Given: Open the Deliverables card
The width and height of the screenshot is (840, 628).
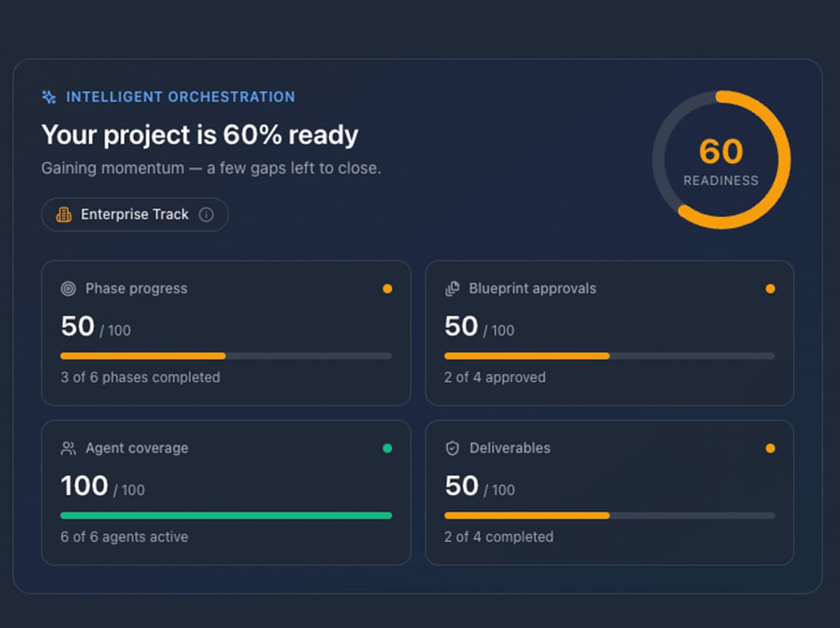Looking at the screenshot, I should (x=610, y=493).
